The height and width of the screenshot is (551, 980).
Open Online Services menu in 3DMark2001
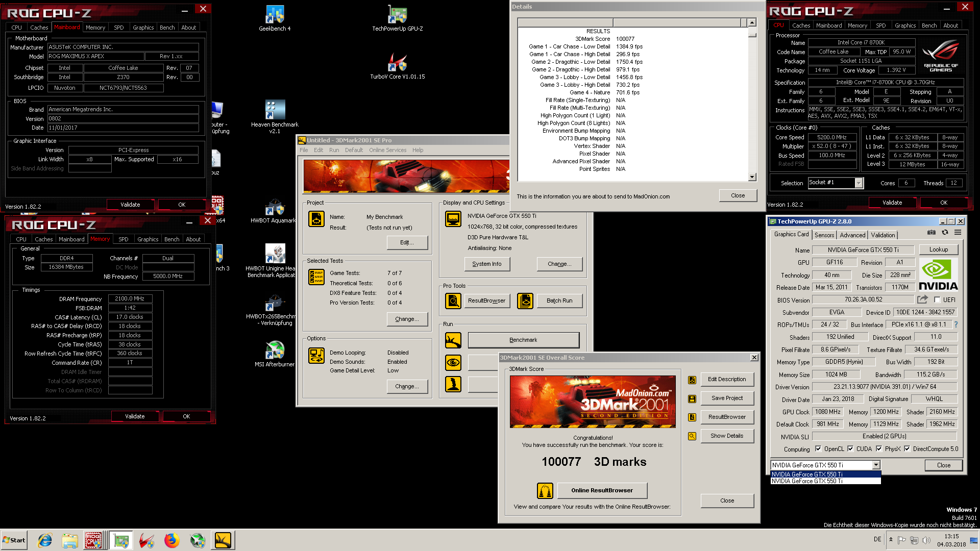(387, 151)
